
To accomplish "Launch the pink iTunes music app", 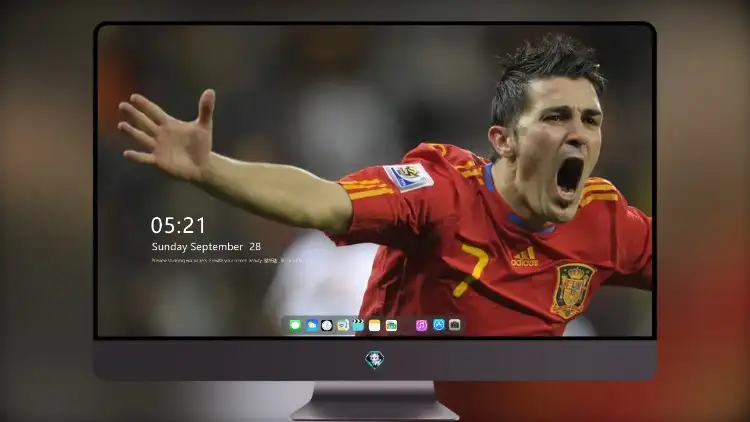I will 421,325.
